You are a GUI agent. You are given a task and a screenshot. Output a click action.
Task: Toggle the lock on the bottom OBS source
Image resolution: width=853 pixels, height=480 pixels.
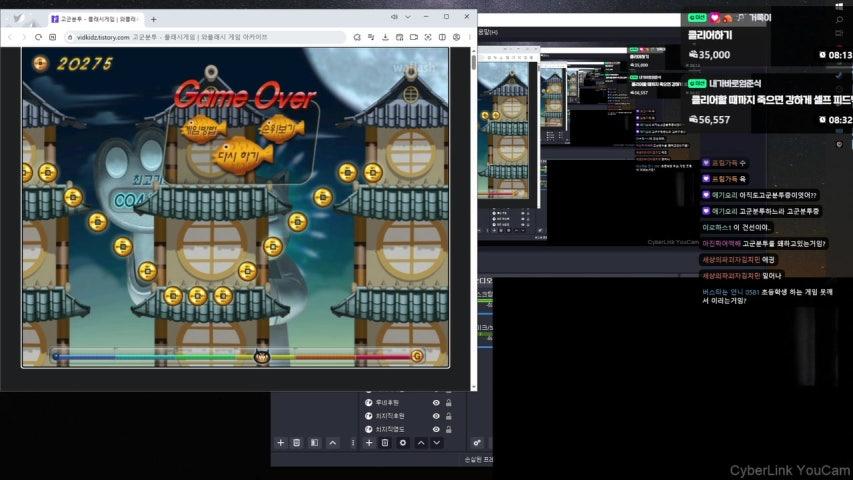point(449,429)
